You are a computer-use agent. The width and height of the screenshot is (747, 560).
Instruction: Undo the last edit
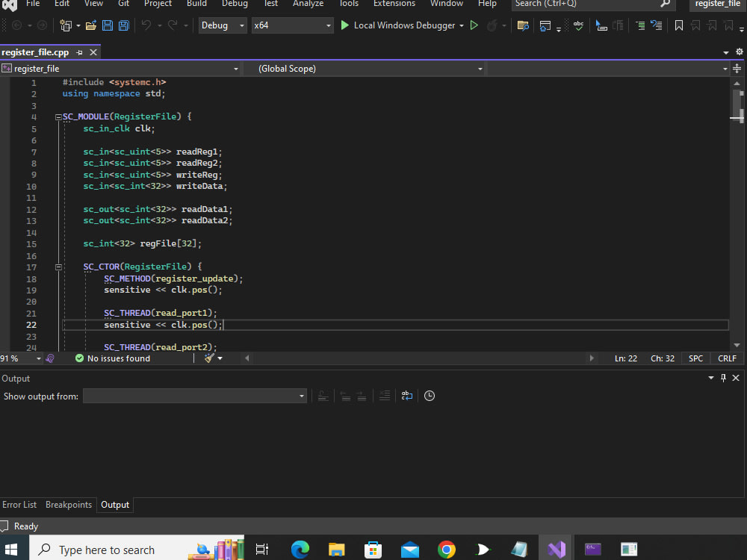click(146, 25)
